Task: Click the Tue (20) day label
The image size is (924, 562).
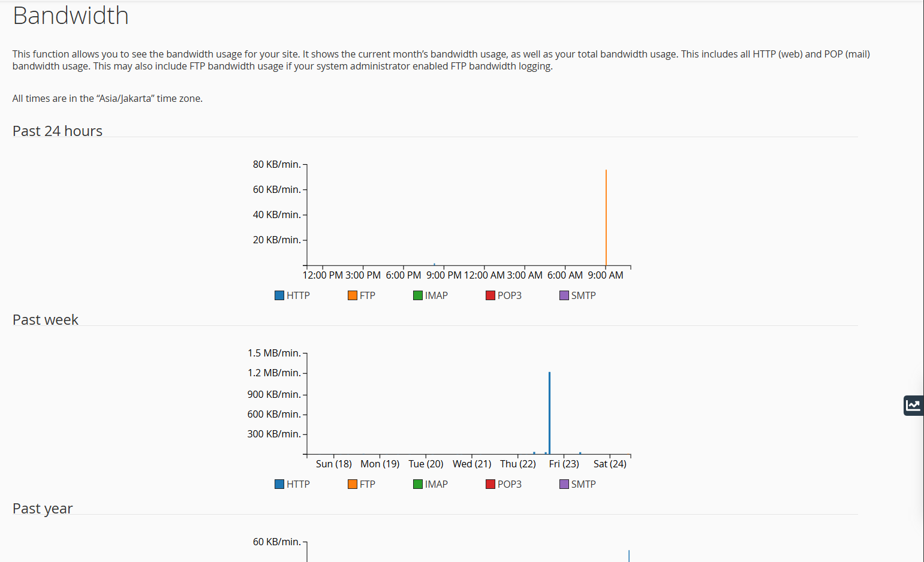Action: pos(426,464)
